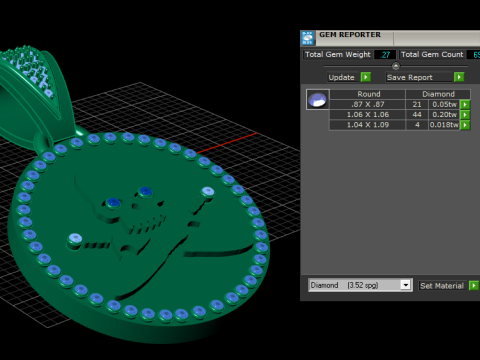Click the Round column header
Image resolution: width=480 pixels, height=360 pixels.
pyautogui.click(x=368, y=94)
